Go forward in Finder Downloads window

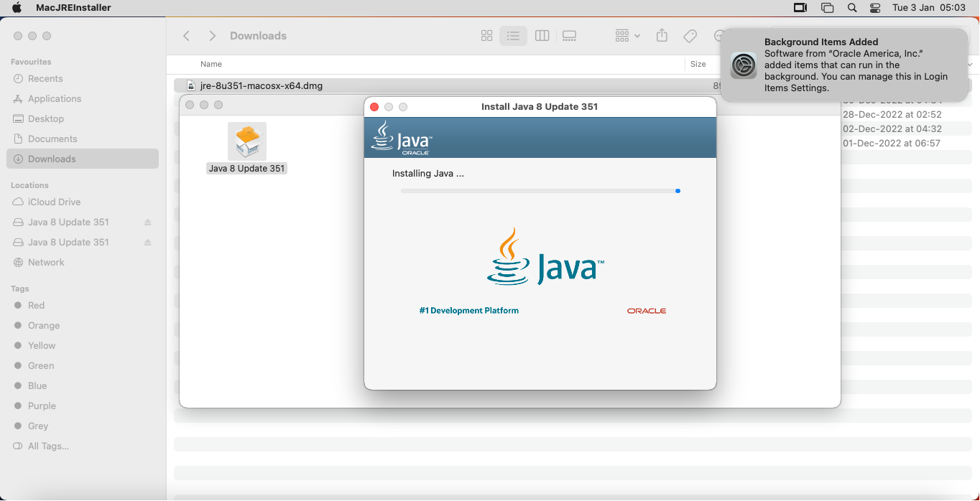coord(212,36)
